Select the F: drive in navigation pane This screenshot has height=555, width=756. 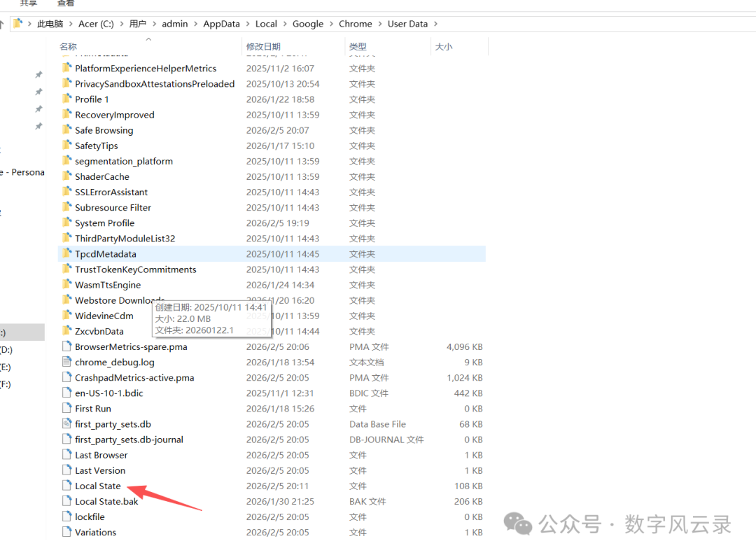6,384
